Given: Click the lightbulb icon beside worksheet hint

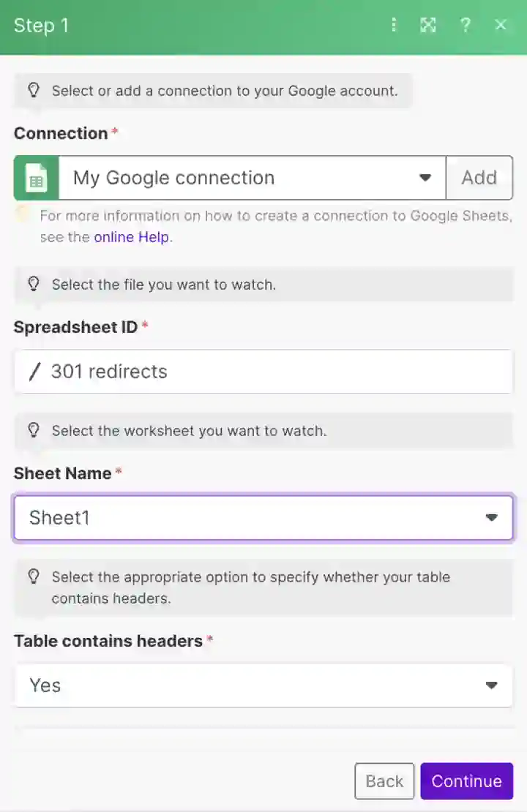Looking at the screenshot, I should [x=34, y=430].
